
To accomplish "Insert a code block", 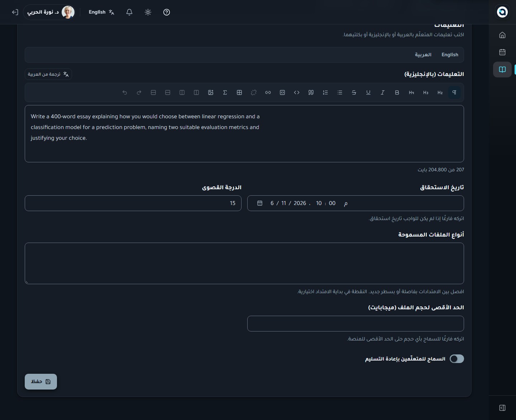I will coord(282,92).
